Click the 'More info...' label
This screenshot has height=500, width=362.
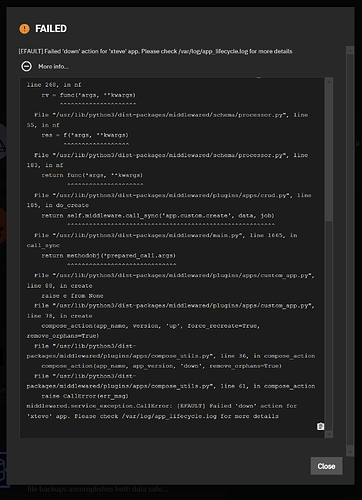53,67
